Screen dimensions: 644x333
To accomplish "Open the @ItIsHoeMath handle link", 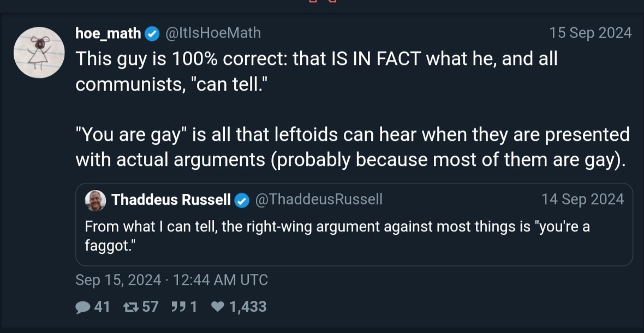I will pyautogui.click(x=213, y=33).
